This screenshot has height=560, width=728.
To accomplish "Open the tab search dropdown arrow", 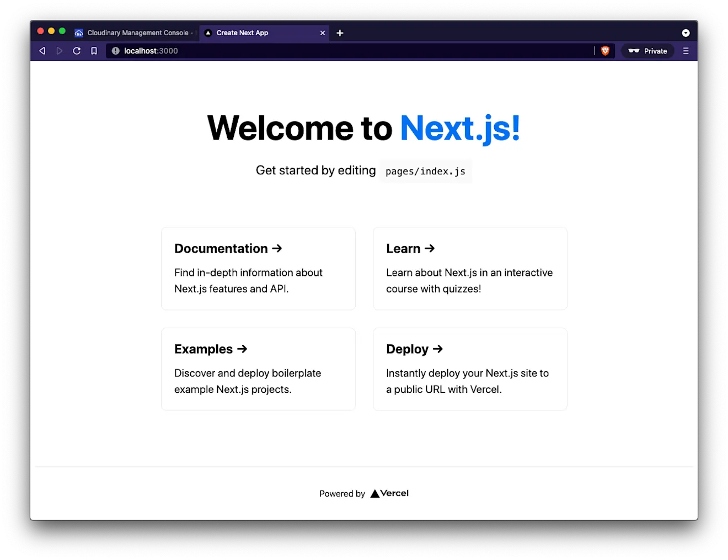I will [x=686, y=33].
